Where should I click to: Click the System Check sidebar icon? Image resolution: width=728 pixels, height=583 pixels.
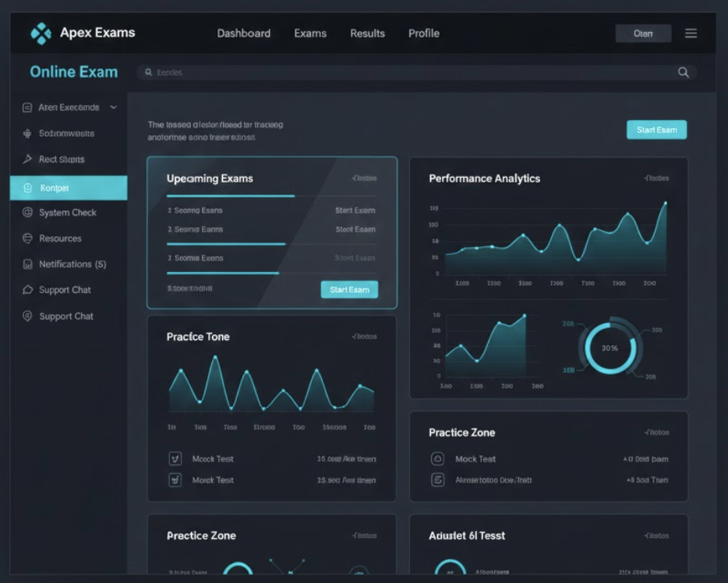[27, 213]
